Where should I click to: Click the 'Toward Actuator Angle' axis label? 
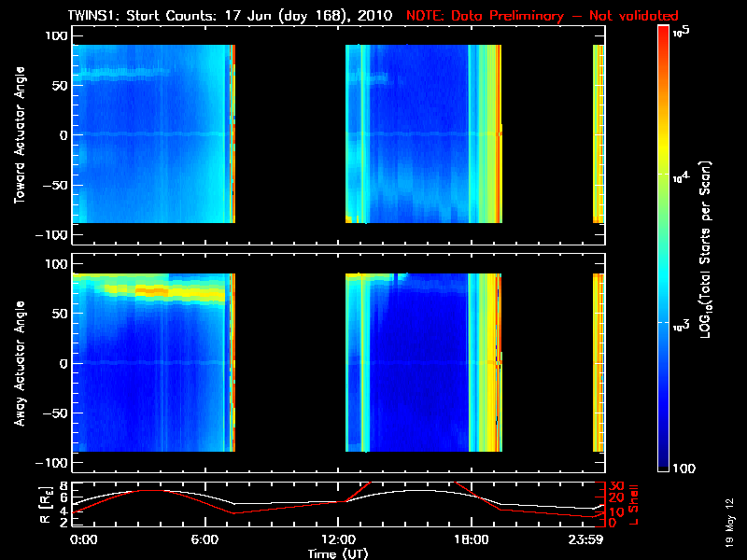point(19,134)
